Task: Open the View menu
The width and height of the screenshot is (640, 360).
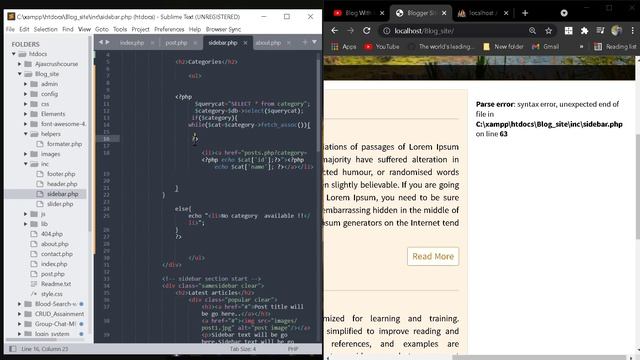Action: tap(84, 29)
